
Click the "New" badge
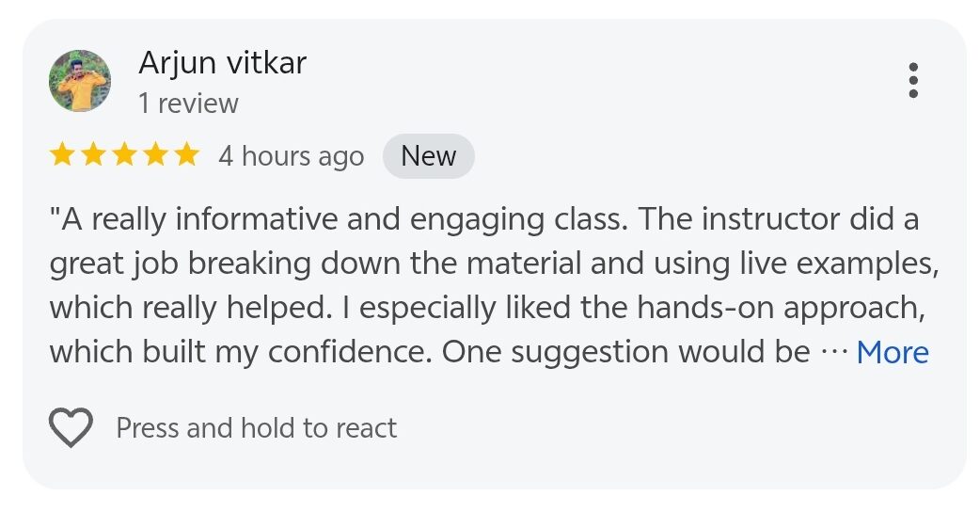428,156
